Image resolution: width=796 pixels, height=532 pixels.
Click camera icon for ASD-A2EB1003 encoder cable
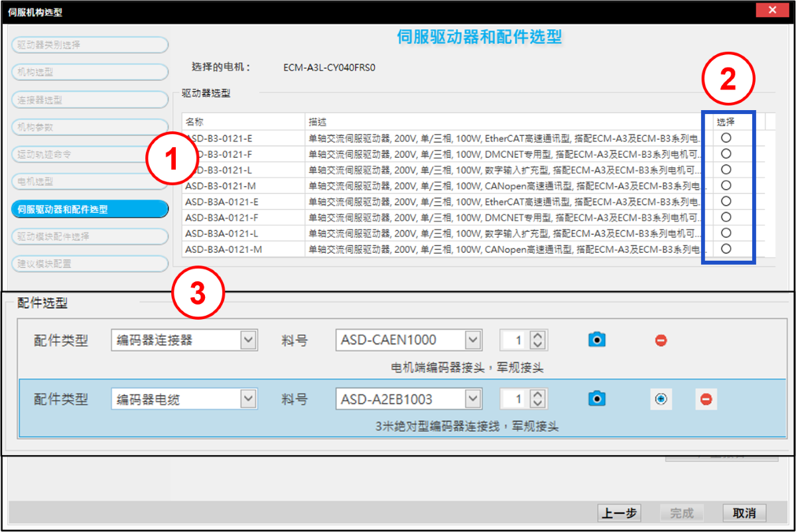(x=597, y=399)
